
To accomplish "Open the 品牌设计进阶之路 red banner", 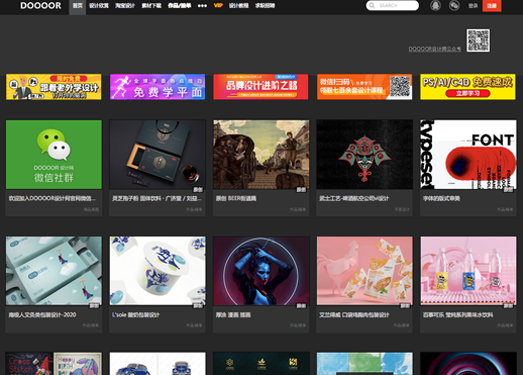I will pyautogui.click(x=261, y=87).
